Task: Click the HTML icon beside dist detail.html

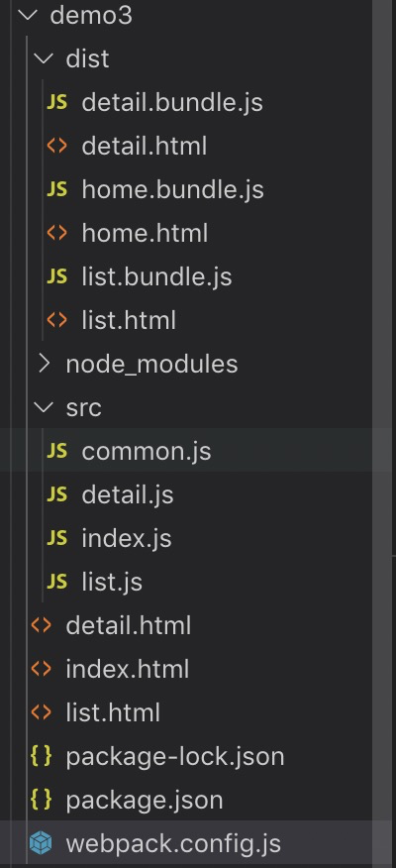Action: pos(57,146)
